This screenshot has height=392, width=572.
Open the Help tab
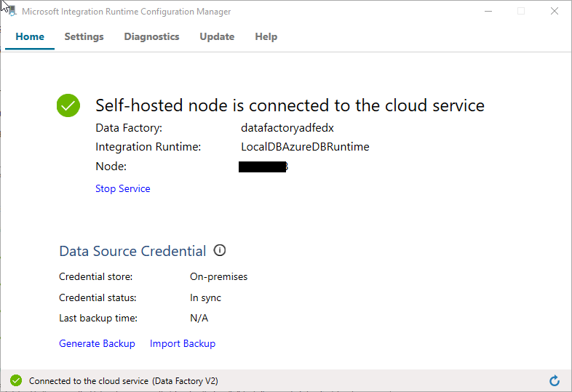tap(266, 36)
